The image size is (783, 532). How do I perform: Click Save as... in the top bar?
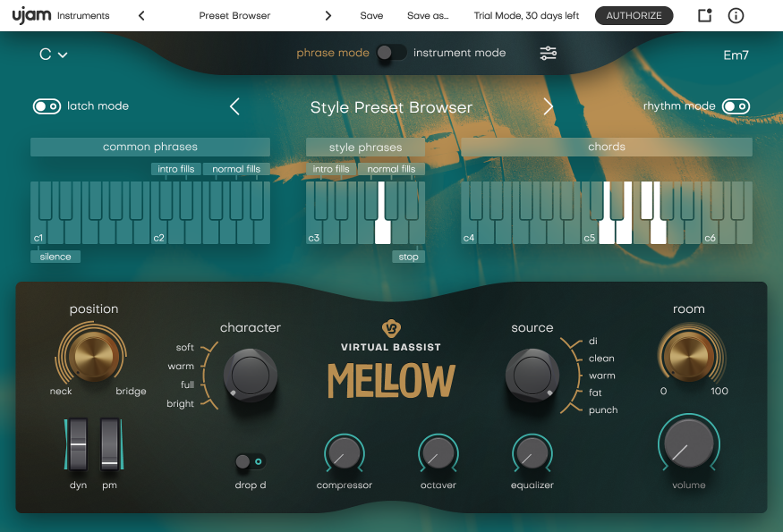click(428, 15)
